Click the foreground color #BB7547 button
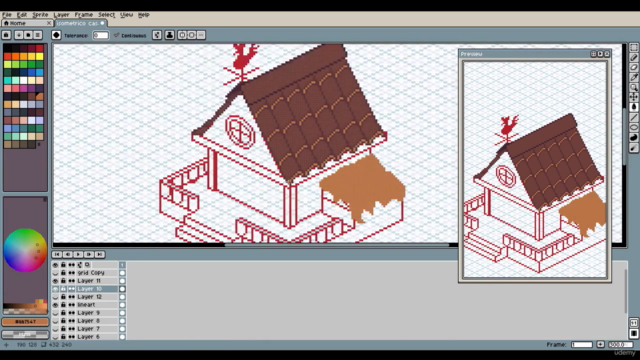The image size is (640, 360). [x=25, y=322]
